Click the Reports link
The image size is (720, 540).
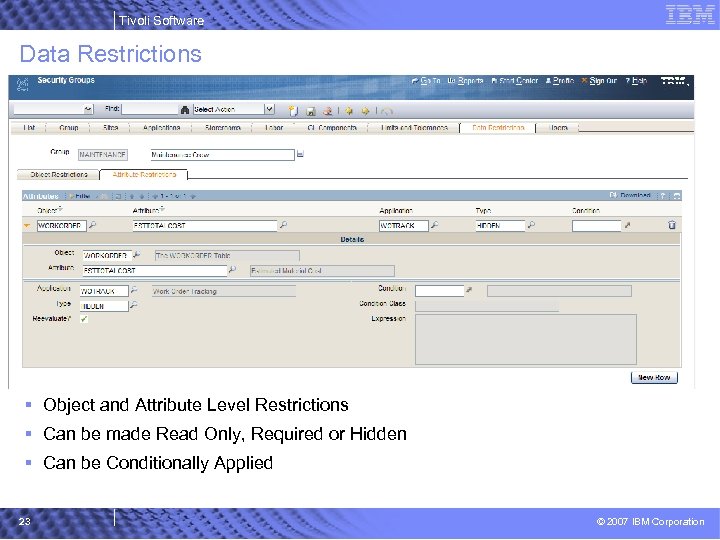(465, 81)
